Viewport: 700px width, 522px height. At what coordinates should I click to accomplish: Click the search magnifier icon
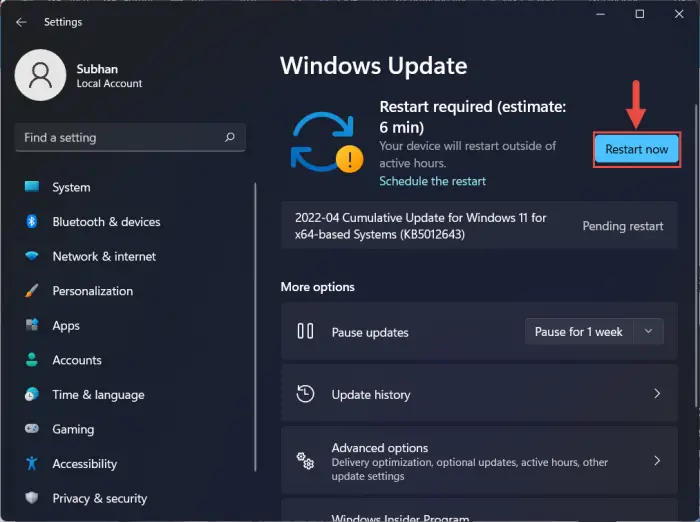230,138
